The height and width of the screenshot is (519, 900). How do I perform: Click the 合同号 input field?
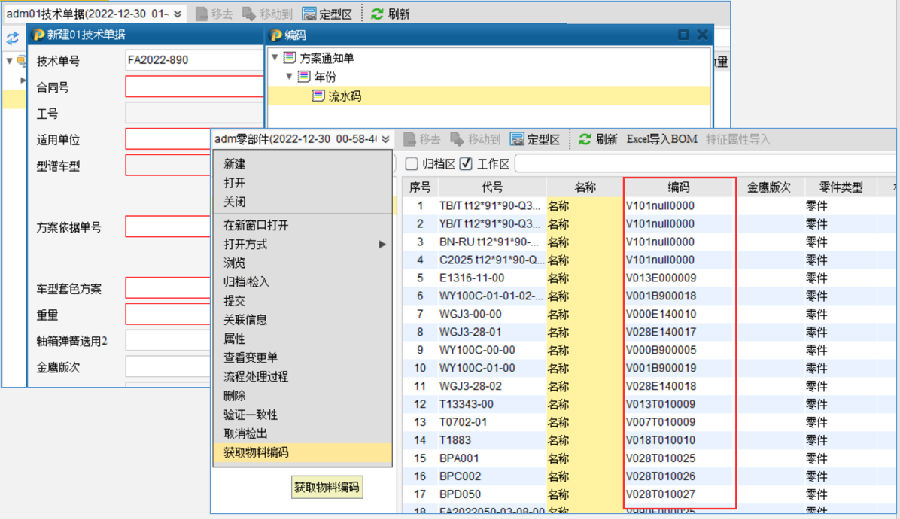click(193, 87)
